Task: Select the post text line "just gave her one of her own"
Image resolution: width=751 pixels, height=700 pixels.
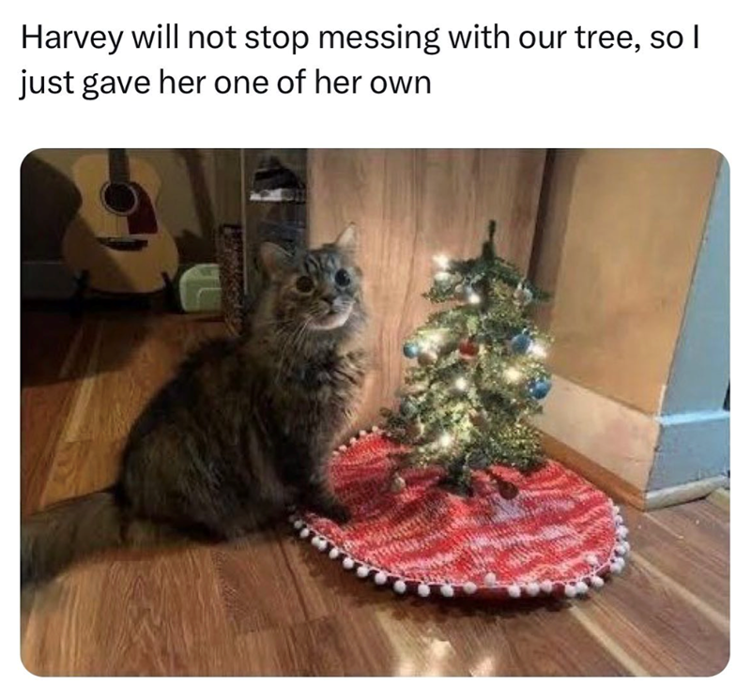Action: (225, 84)
